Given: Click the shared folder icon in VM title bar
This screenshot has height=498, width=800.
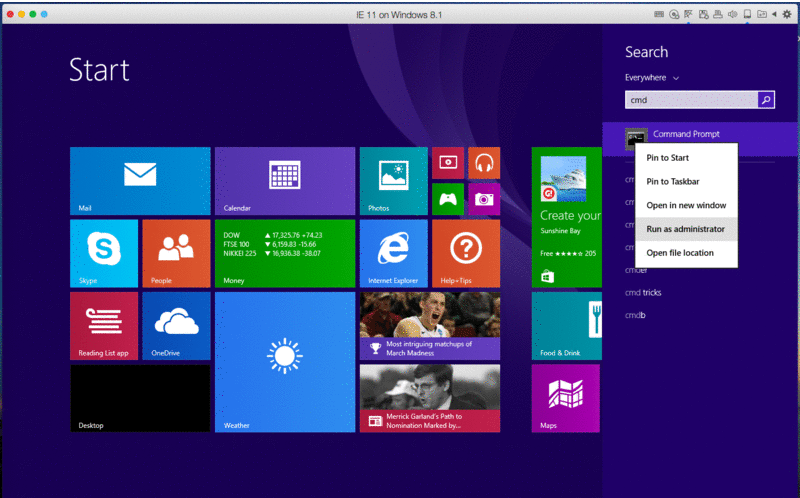Looking at the screenshot, I should pyautogui.click(x=762, y=14).
